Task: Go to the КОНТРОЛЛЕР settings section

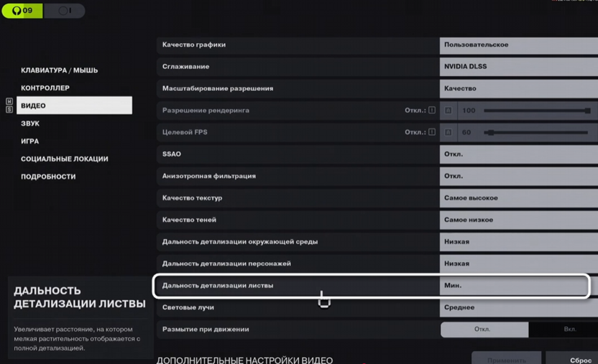Action: 45,88
